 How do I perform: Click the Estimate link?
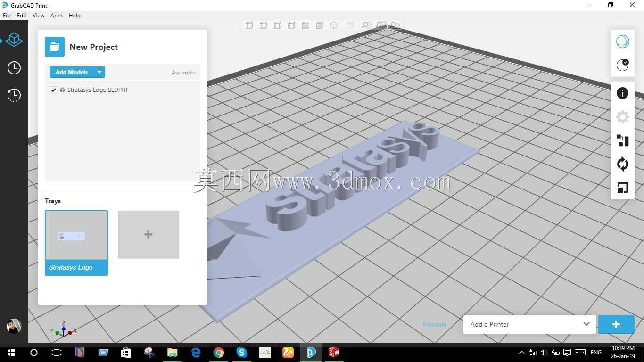tap(434, 324)
